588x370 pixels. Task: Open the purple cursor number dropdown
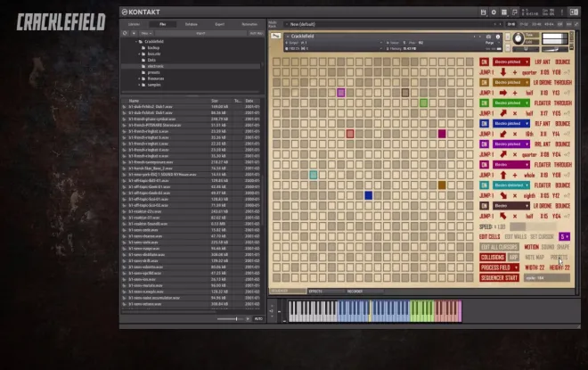click(565, 236)
